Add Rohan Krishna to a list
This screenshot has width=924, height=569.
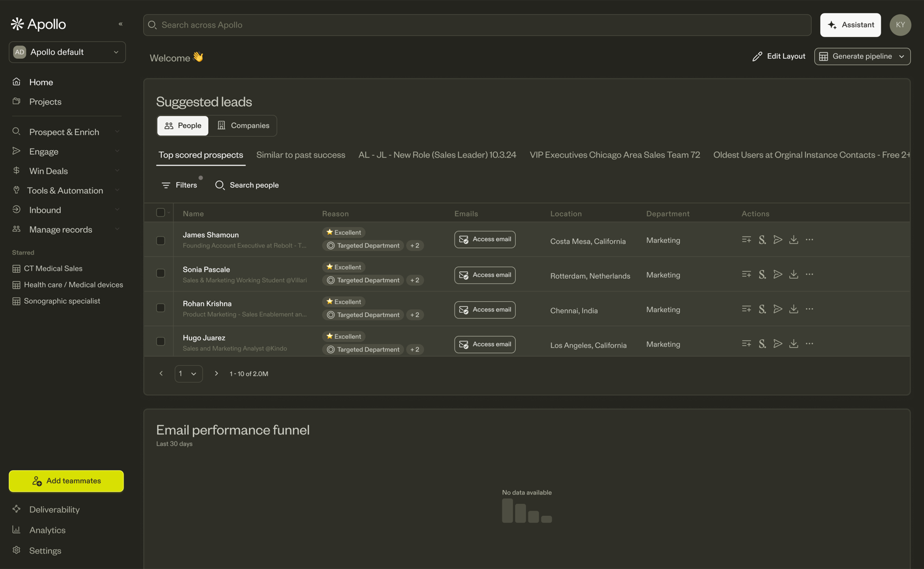(746, 309)
